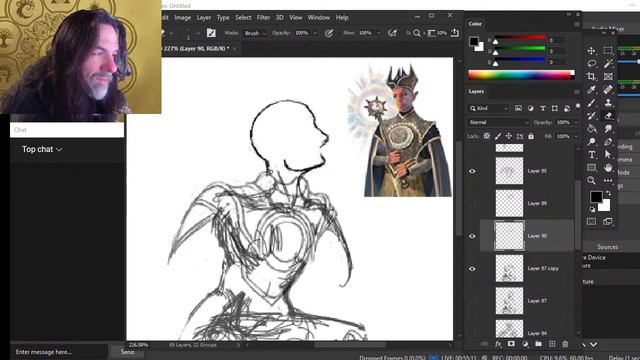Select the Frame tool
This screenshot has height=360, width=640.
point(608,76)
